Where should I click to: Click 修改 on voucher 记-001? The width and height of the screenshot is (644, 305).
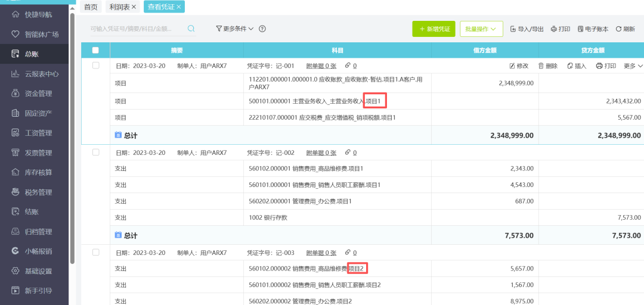pos(519,66)
